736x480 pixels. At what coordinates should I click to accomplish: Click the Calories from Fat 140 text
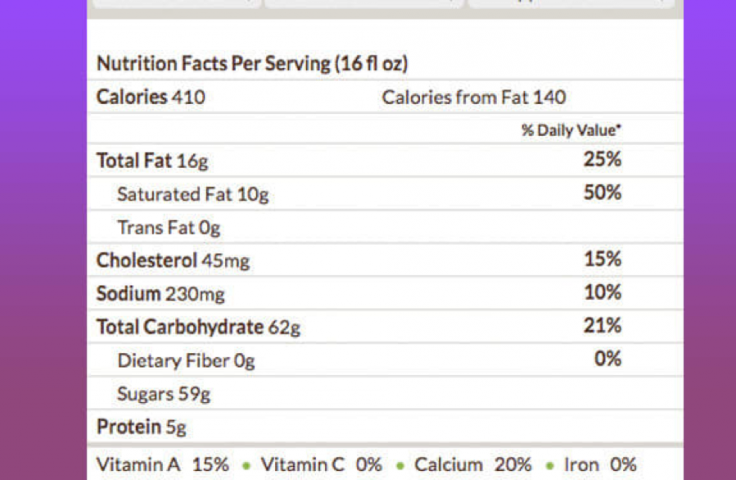tap(473, 97)
